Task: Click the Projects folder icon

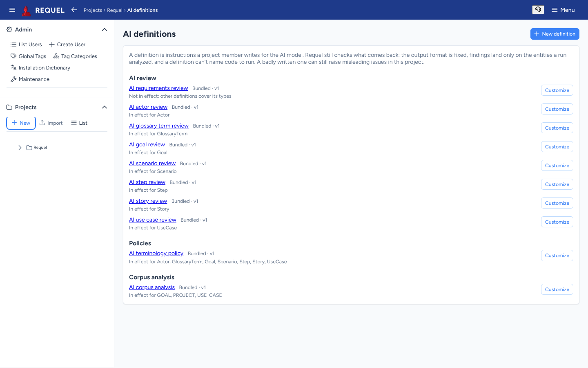Action: tap(9, 107)
